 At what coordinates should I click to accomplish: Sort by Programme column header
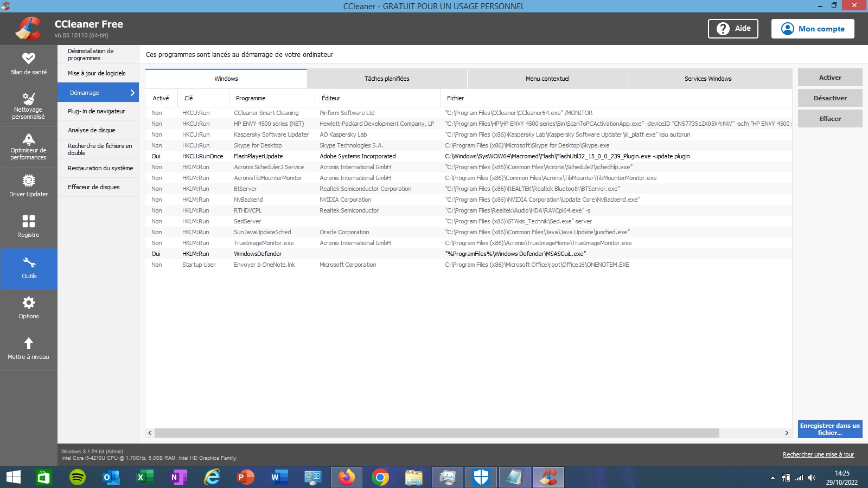(272, 98)
